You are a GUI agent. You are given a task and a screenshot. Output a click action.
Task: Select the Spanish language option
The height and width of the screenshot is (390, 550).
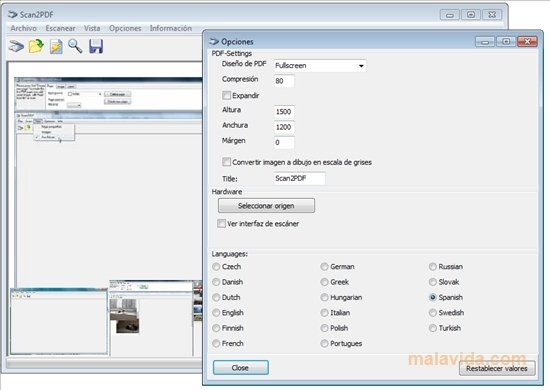(433, 298)
